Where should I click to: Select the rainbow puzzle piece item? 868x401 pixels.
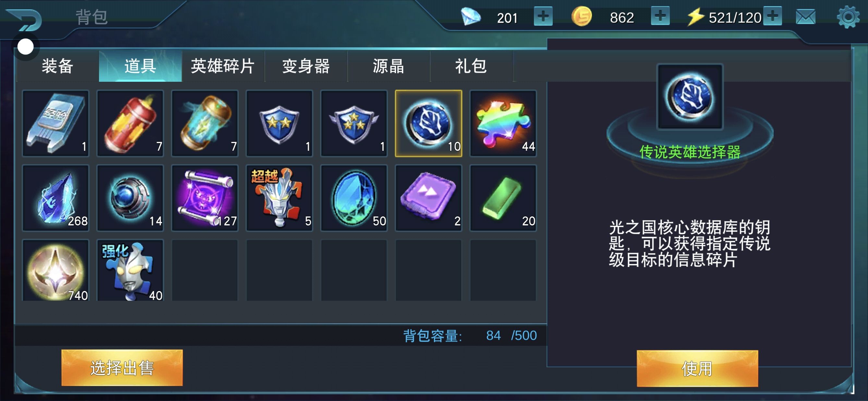coord(503,123)
